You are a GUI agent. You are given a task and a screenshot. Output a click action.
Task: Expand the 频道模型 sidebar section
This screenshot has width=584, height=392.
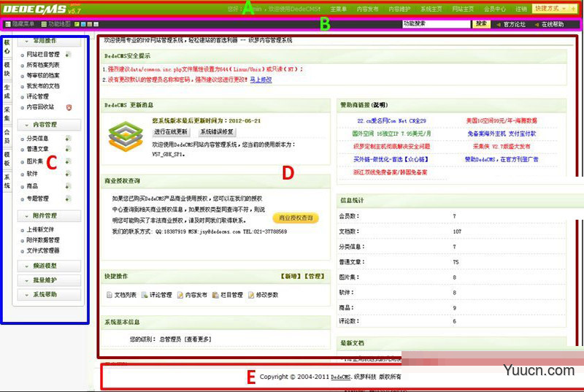click(49, 266)
